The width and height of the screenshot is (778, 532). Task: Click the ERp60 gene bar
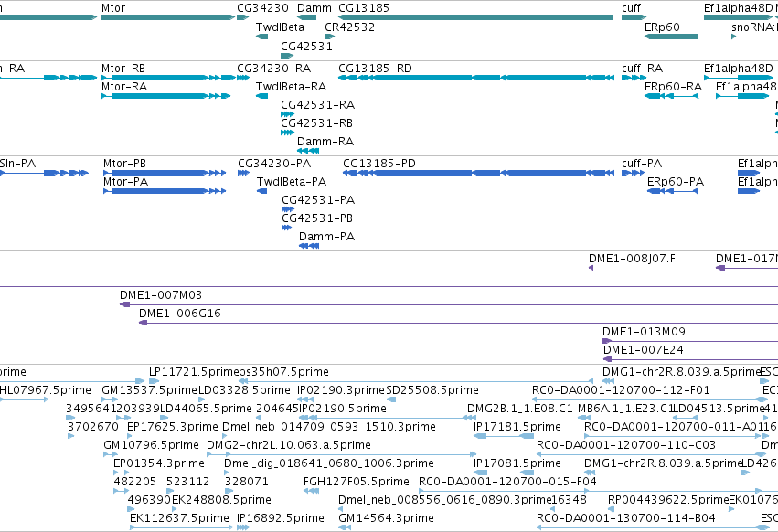[x=671, y=37]
